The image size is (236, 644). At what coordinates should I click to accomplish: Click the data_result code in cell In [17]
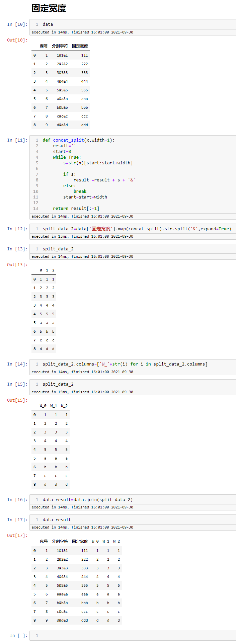[57, 520]
